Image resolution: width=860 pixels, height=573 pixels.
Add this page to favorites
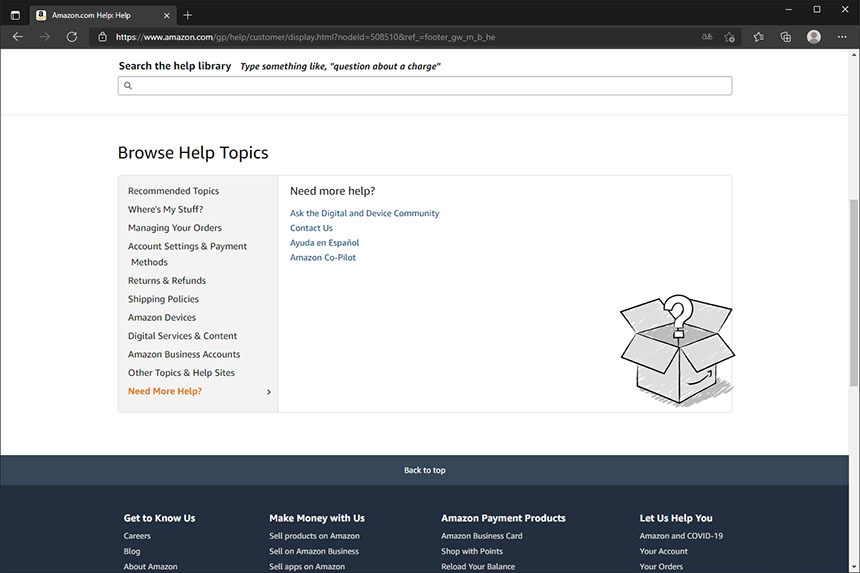729,37
